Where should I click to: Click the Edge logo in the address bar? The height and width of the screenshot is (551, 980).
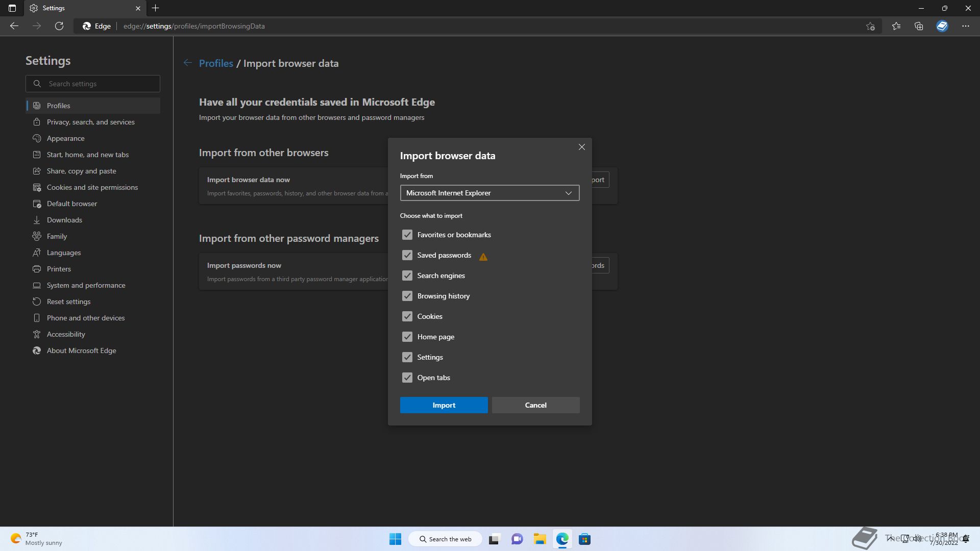tap(87, 26)
